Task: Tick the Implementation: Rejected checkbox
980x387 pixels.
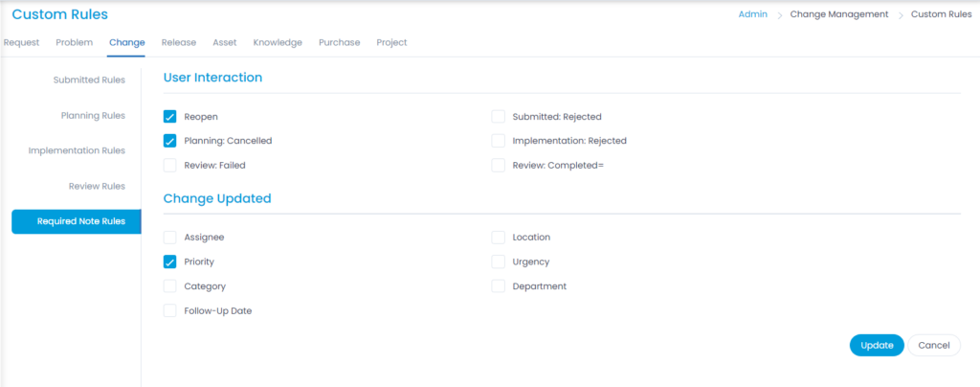Action: pyautogui.click(x=498, y=141)
